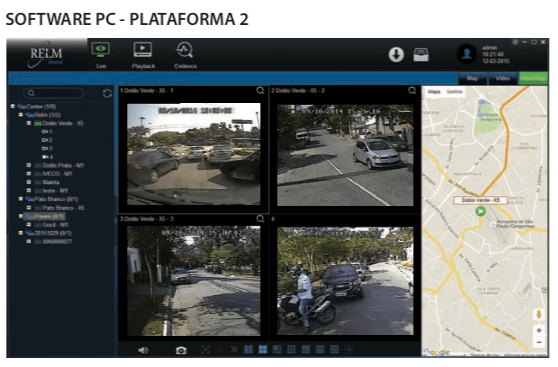
Task: Open Street View pegman on map
Action: click(x=539, y=314)
